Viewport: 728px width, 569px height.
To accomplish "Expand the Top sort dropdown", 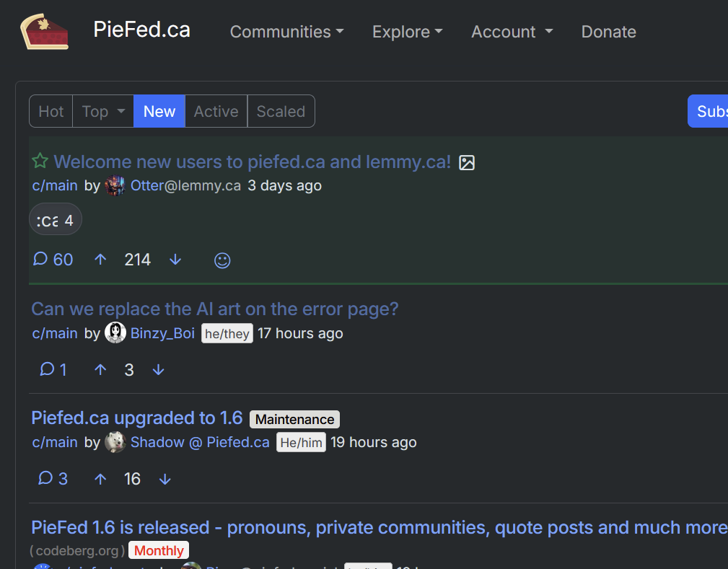I will coord(103,111).
